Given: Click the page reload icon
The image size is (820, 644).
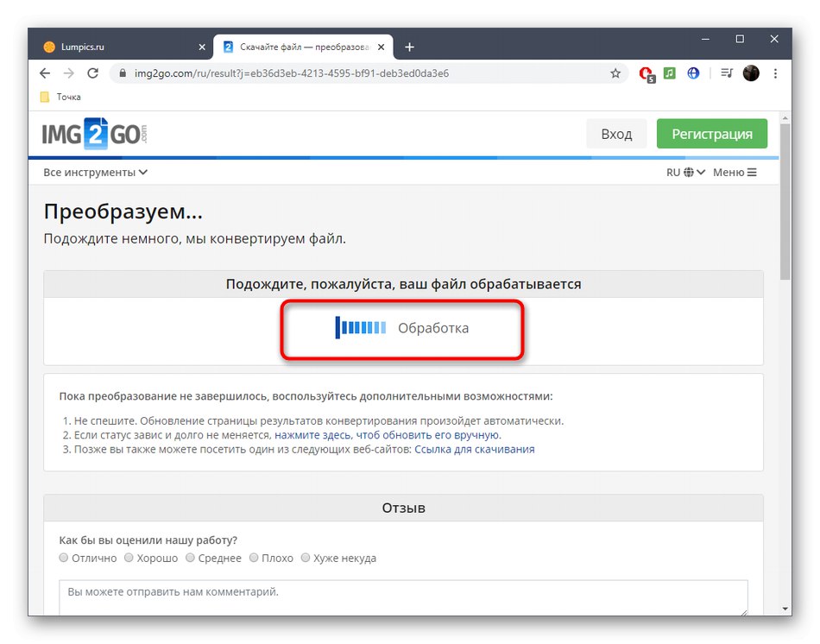Looking at the screenshot, I should [92, 73].
